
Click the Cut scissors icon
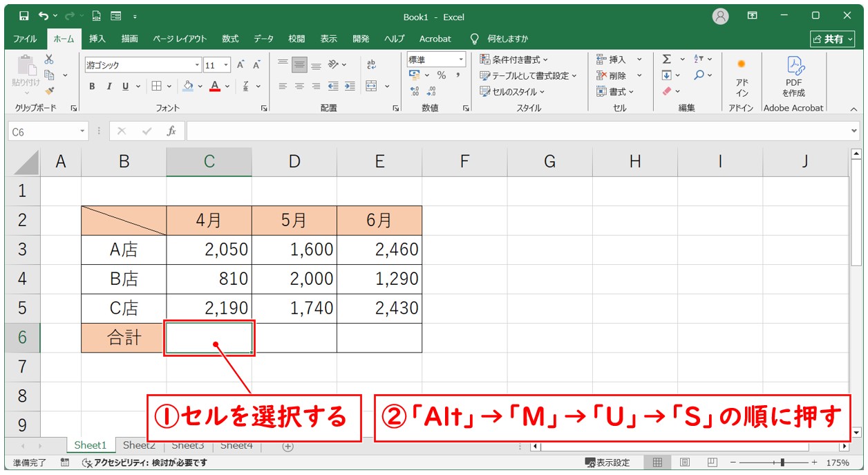(x=49, y=59)
